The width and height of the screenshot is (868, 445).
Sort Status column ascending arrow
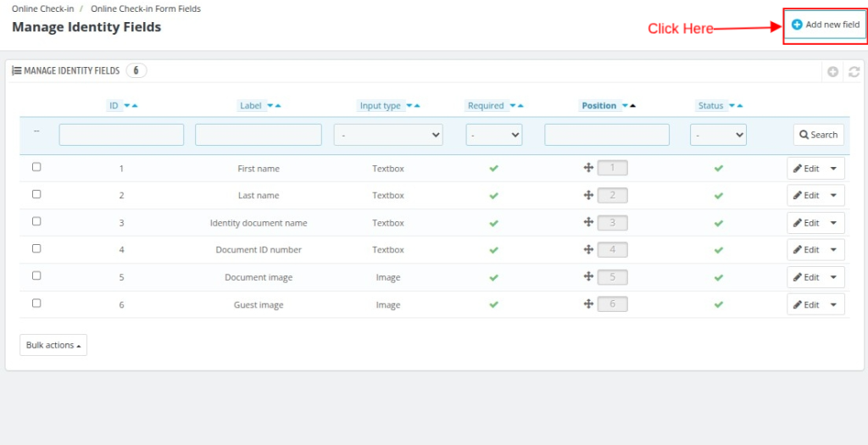point(739,106)
